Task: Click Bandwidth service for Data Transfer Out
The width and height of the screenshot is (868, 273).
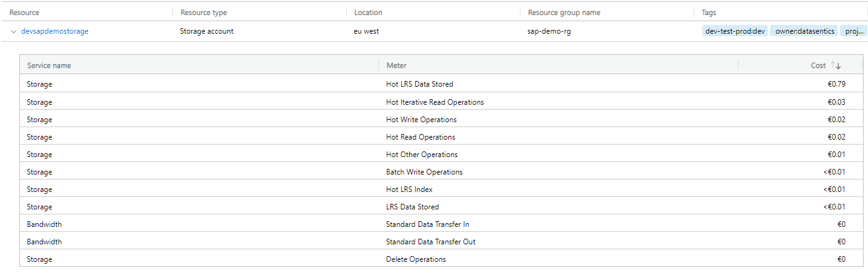Action: (44, 241)
